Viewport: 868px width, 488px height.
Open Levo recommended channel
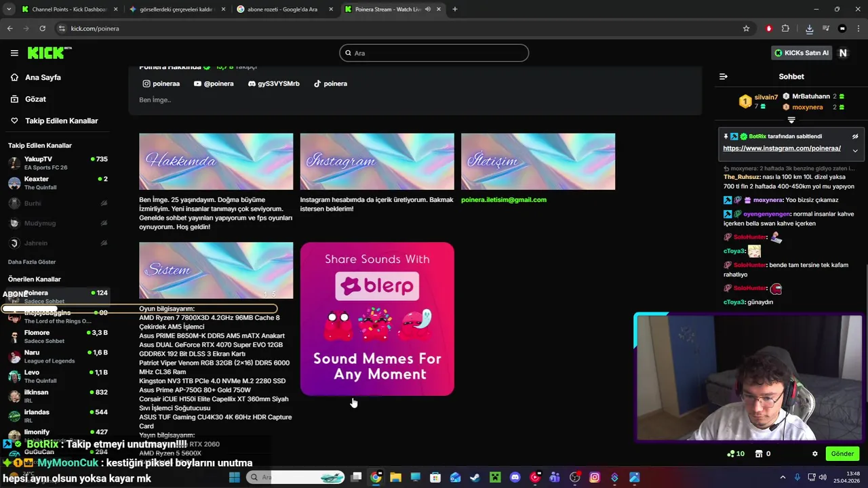(58, 376)
